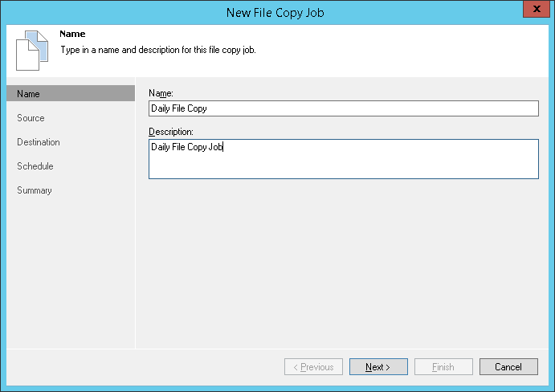Jump to the Summary step

35,190
